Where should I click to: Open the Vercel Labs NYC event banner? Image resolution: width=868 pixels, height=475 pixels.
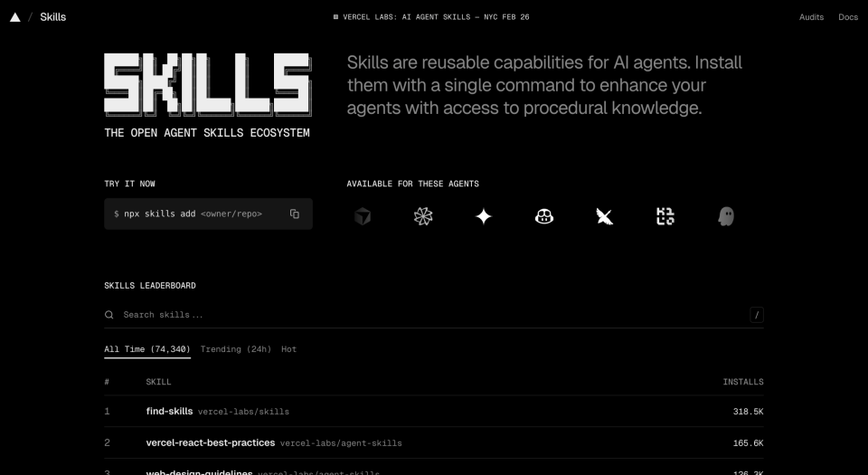coord(431,17)
